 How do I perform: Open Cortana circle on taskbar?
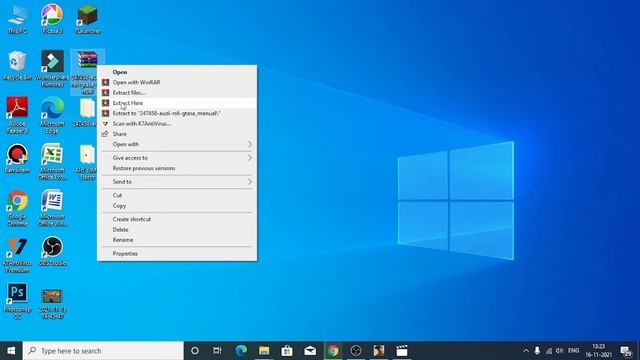click(195, 351)
